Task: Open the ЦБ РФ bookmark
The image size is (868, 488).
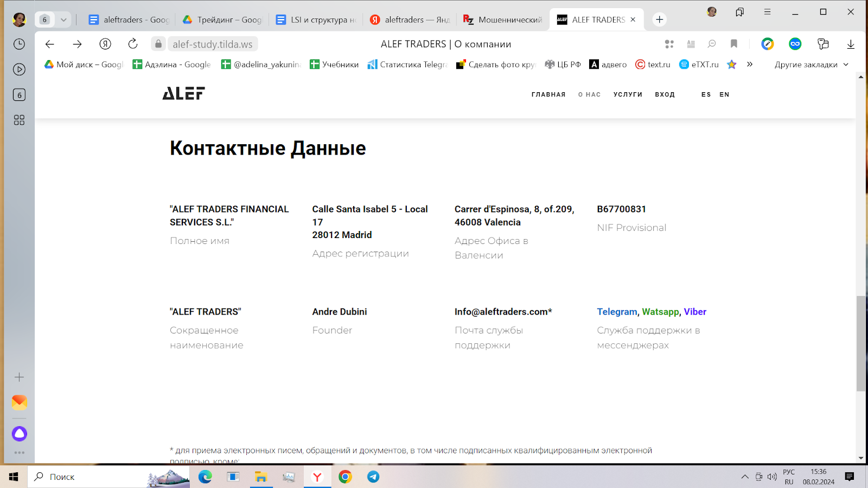Action: tap(563, 65)
